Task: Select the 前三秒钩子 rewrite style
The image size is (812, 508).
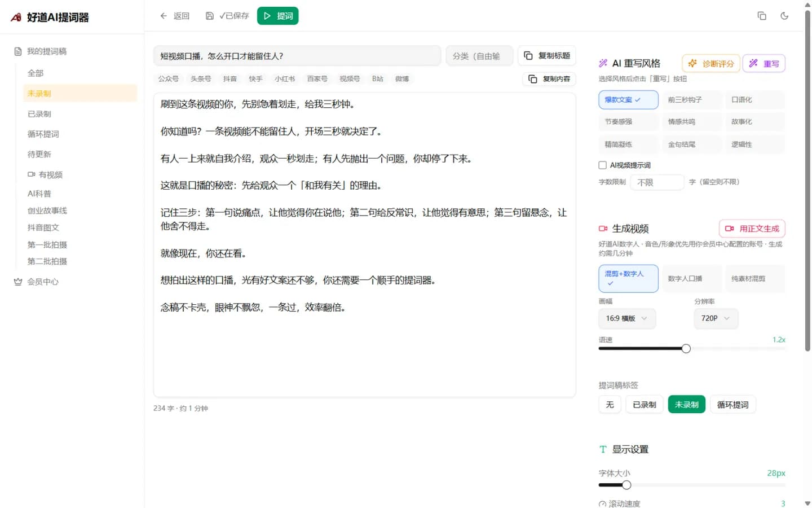Action: tap(692, 100)
